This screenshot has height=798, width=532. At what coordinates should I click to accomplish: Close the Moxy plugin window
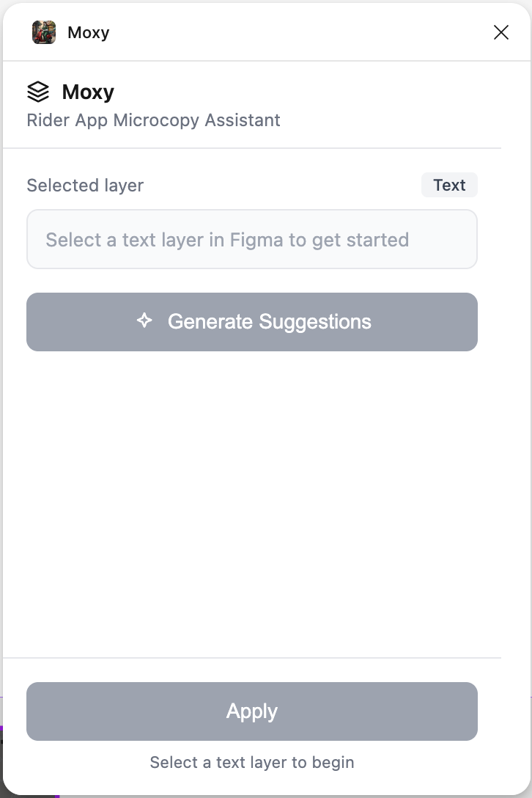(x=501, y=32)
